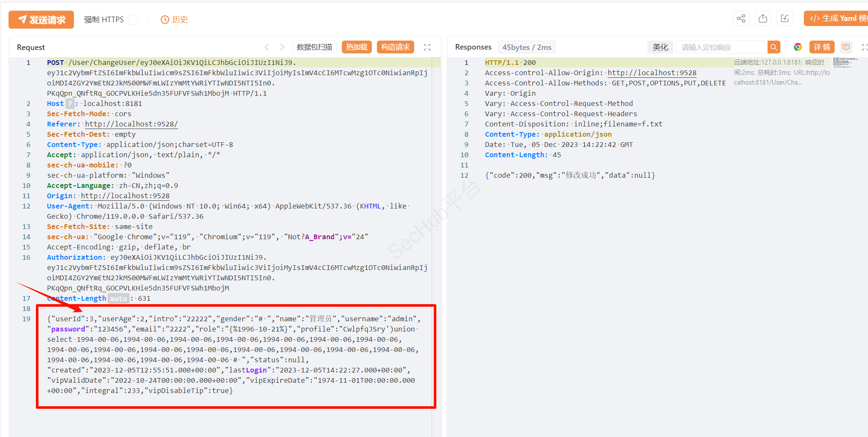Expand Request panel to fullscreen
This screenshot has width=868, height=437.
pos(427,47)
